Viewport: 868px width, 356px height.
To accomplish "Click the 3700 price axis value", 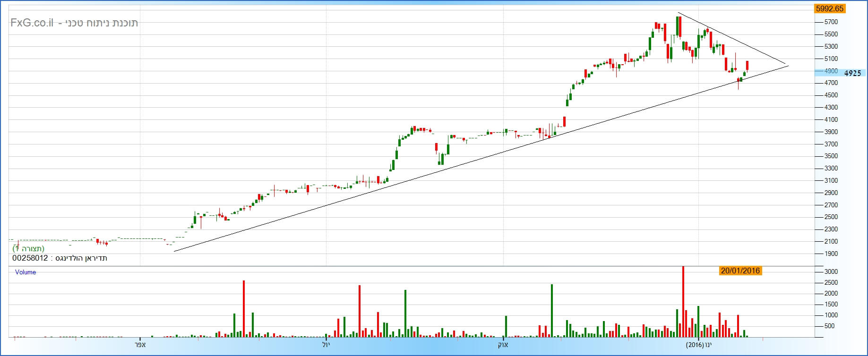I will click(x=831, y=144).
